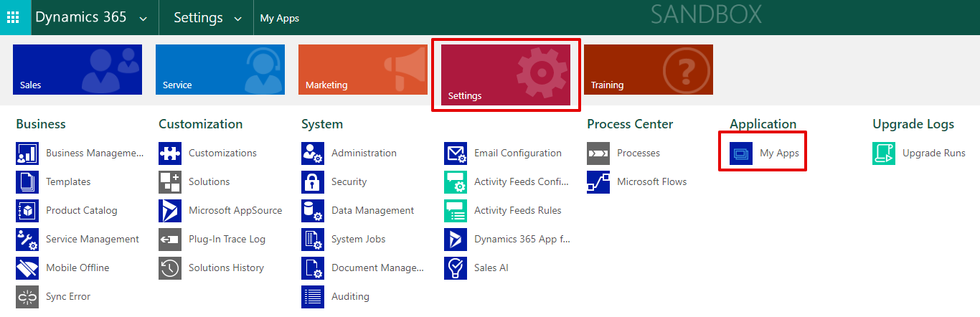Open the Customizations link

[222, 153]
